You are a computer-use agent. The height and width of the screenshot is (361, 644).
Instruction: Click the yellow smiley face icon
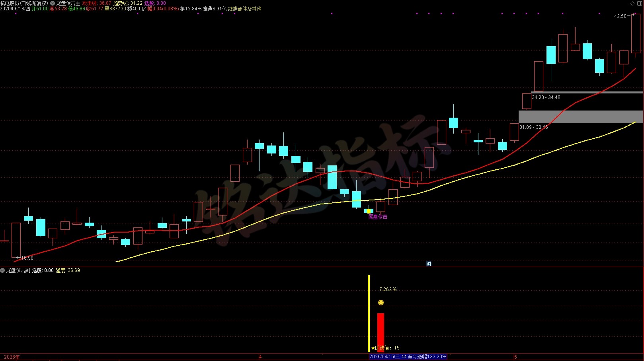click(x=381, y=303)
